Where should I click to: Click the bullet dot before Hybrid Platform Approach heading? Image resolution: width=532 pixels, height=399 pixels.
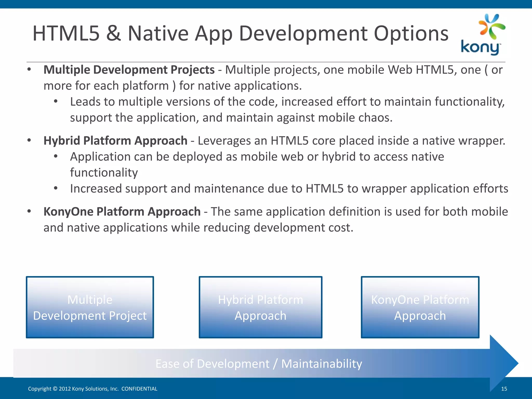tap(29, 141)
